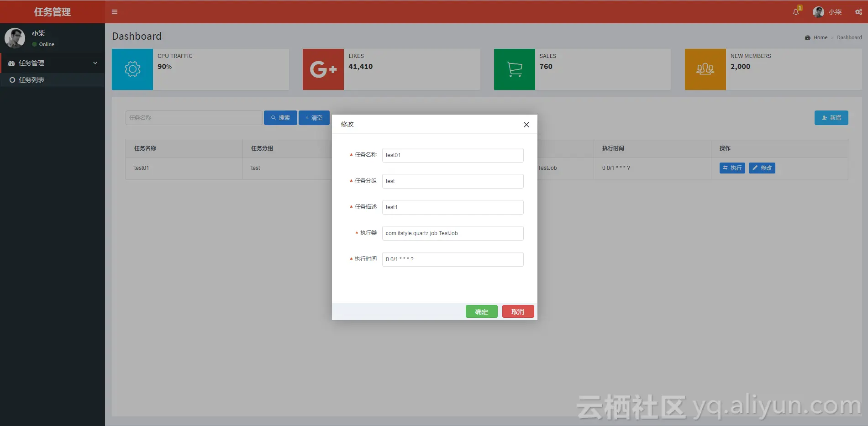Click the 执行类 field in dialog
This screenshot has width=868, height=426.
(453, 233)
